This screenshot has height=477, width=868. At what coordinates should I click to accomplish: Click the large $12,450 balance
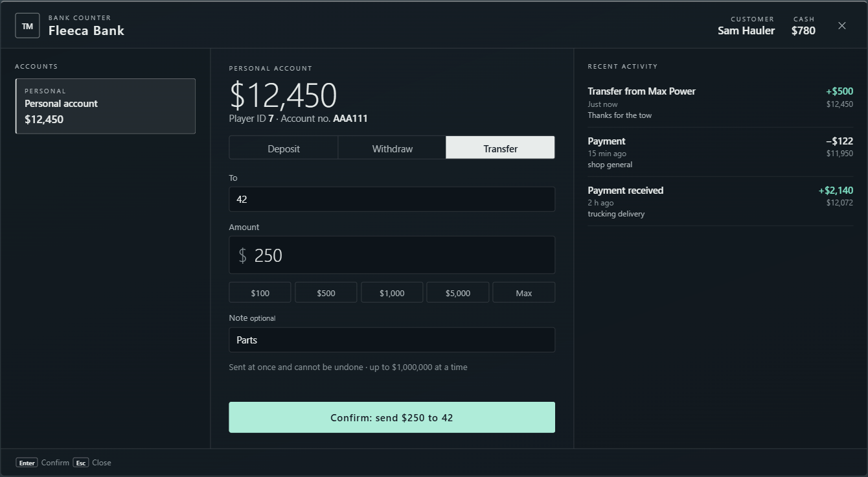coord(283,95)
